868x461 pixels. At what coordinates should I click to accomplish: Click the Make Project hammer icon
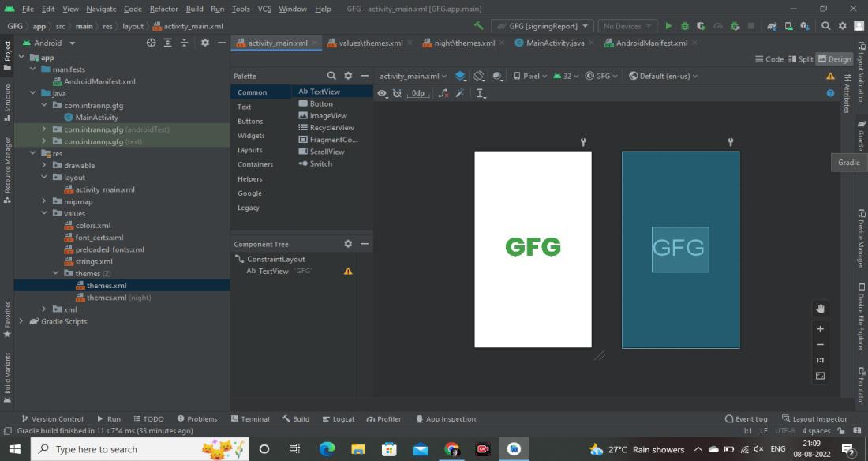pyautogui.click(x=478, y=26)
